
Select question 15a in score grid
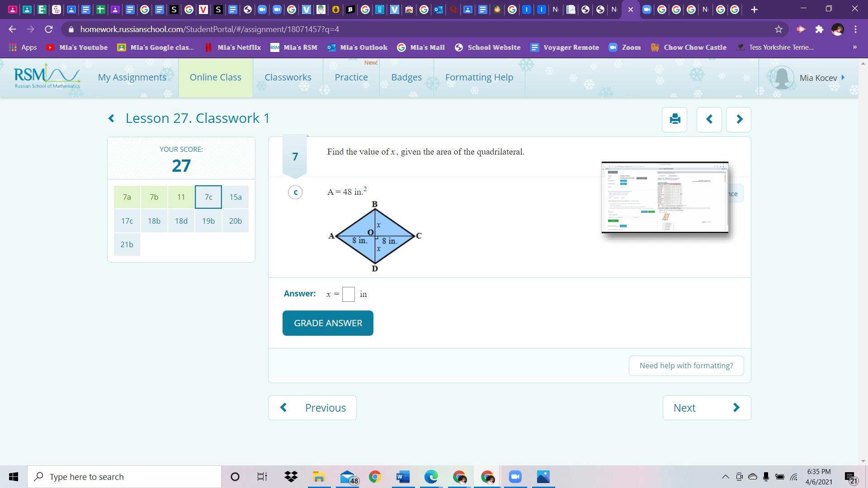[236, 197]
